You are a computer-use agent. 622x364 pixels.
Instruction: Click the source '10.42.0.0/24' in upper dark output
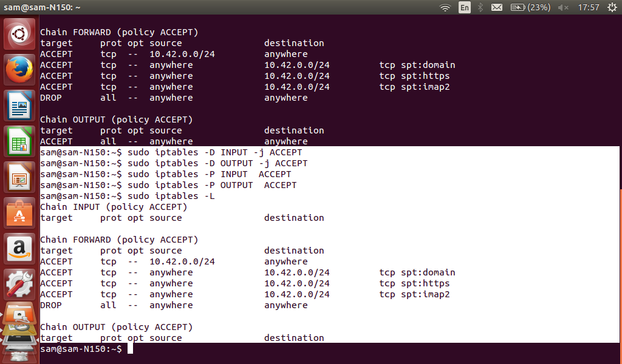click(182, 54)
